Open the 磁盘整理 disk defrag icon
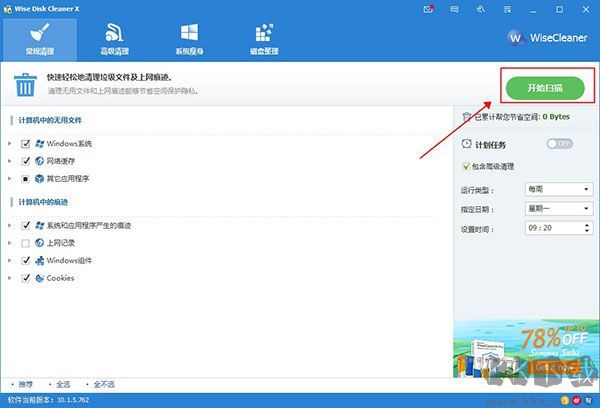 point(264,33)
